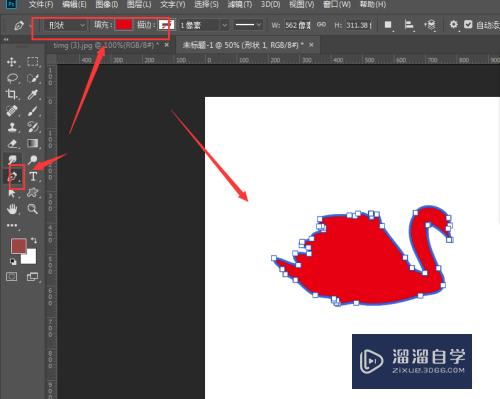Open the 3D(D) menu
The height and width of the screenshot is (399, 500).
[270, 5]
